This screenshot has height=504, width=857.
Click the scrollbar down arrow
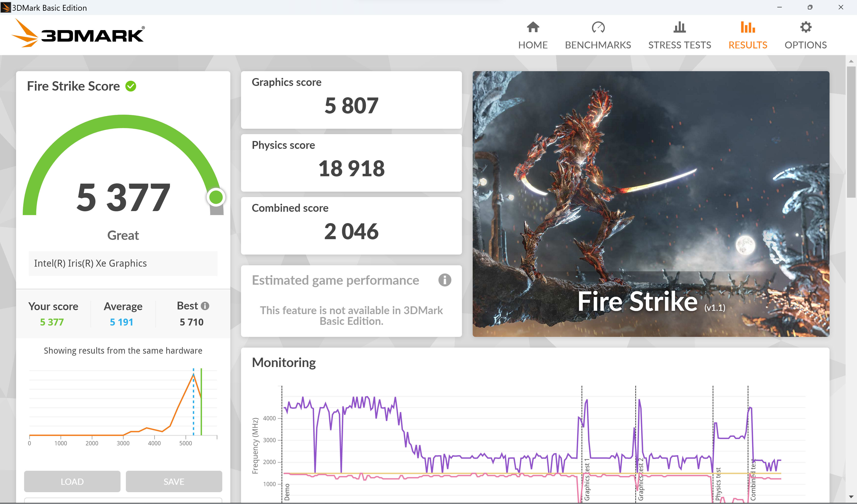[851, 497]
